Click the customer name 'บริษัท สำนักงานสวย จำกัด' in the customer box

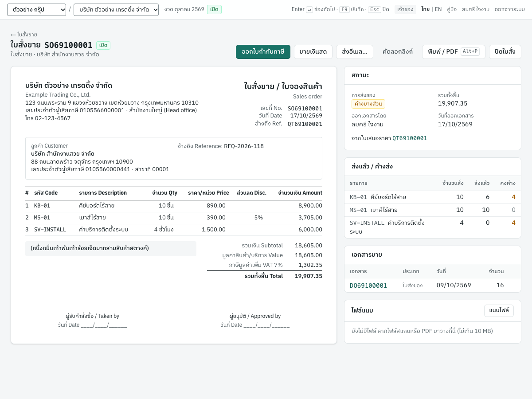pos(63,154)
